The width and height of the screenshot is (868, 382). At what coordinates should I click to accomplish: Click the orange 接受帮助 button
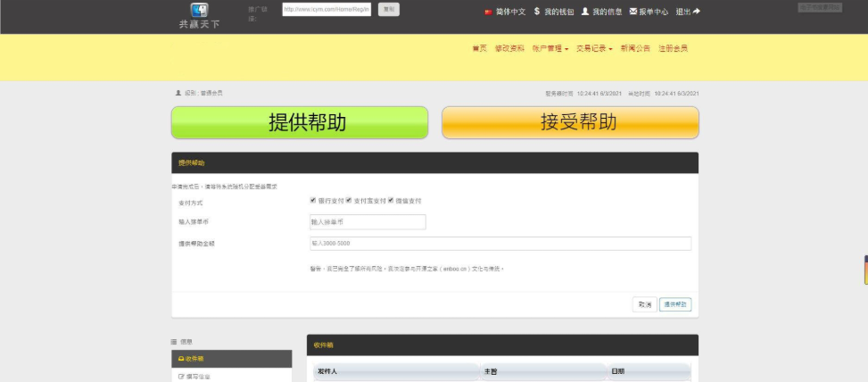(x=570, y=123)
